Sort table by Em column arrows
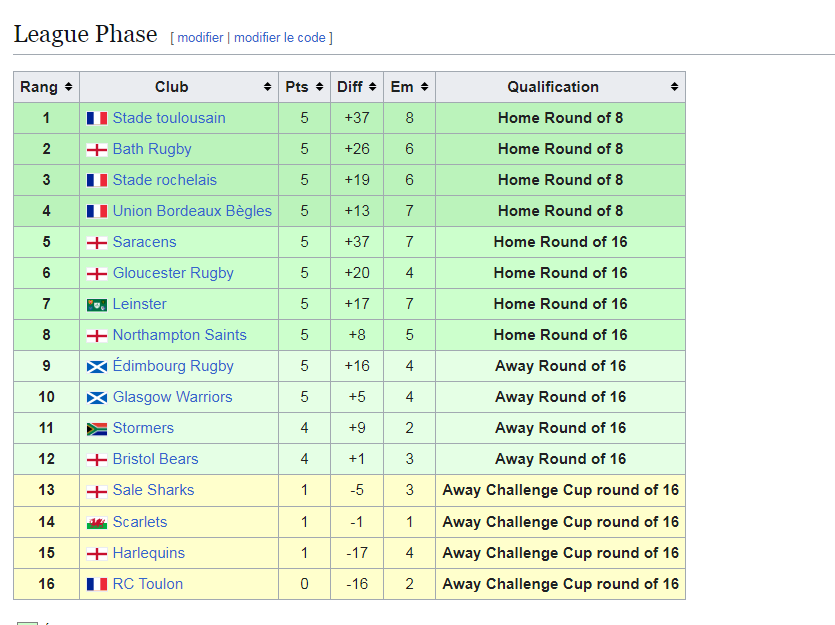This screenshot has height=625, width=835. [x=424, y=87]
